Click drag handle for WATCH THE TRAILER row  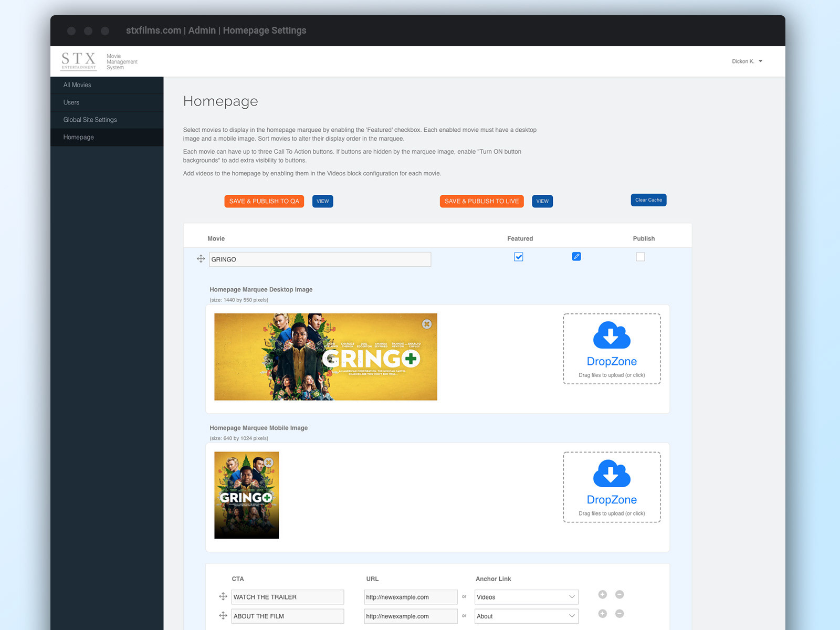223,596
